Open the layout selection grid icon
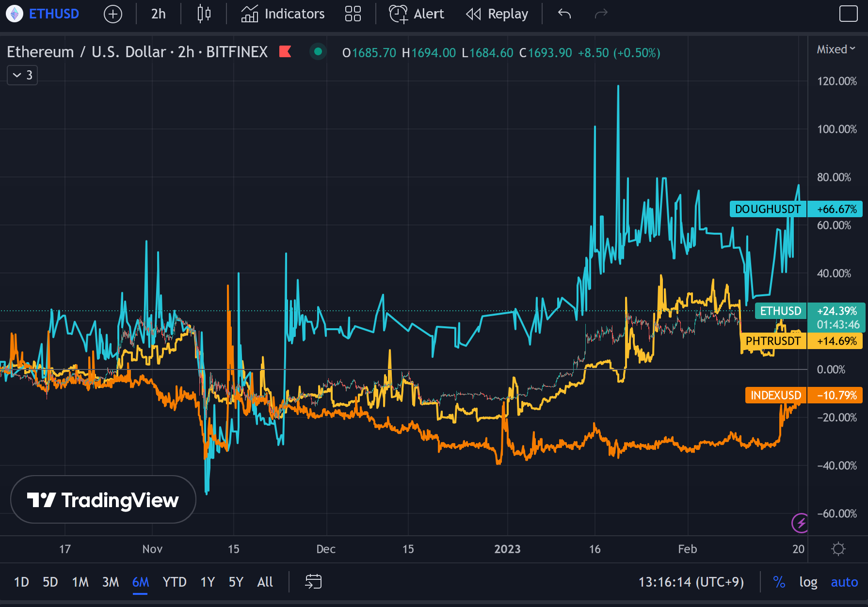 [353, 14]
